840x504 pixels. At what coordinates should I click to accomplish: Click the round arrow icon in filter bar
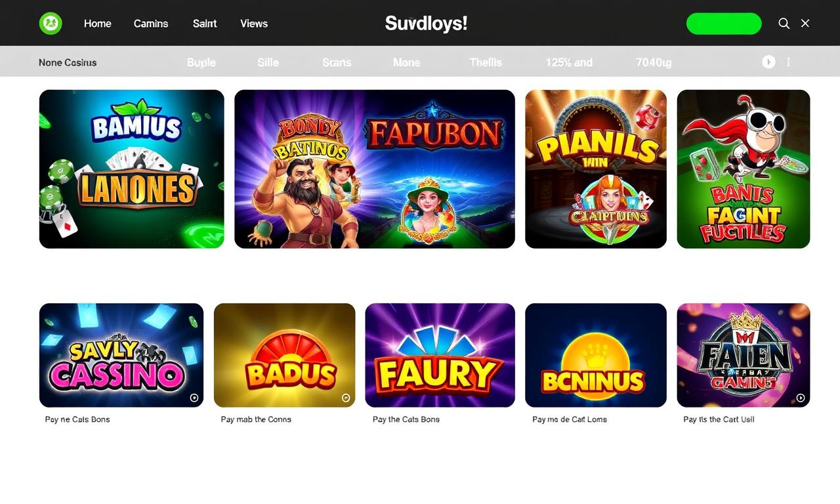[768, 62]
